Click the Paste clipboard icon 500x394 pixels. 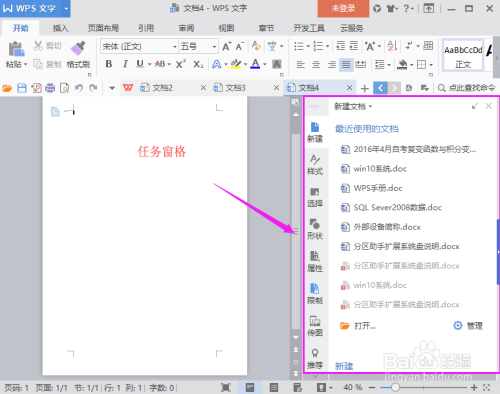point(16,49)
